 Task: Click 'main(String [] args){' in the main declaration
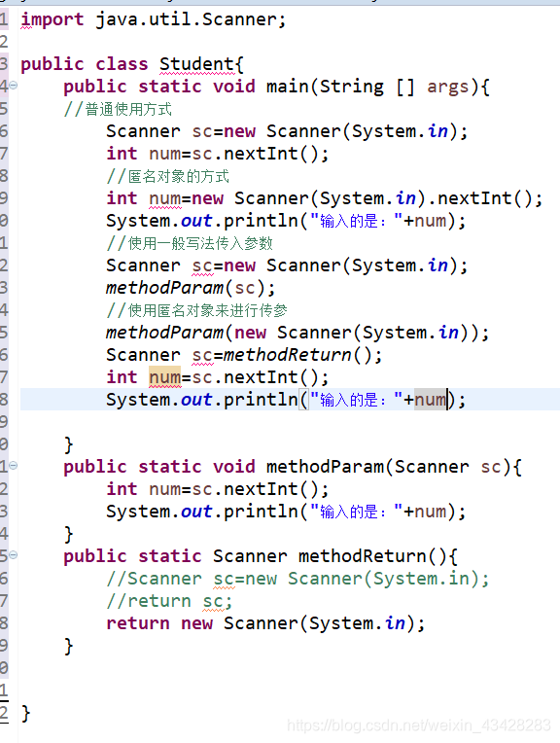(377, 87)
